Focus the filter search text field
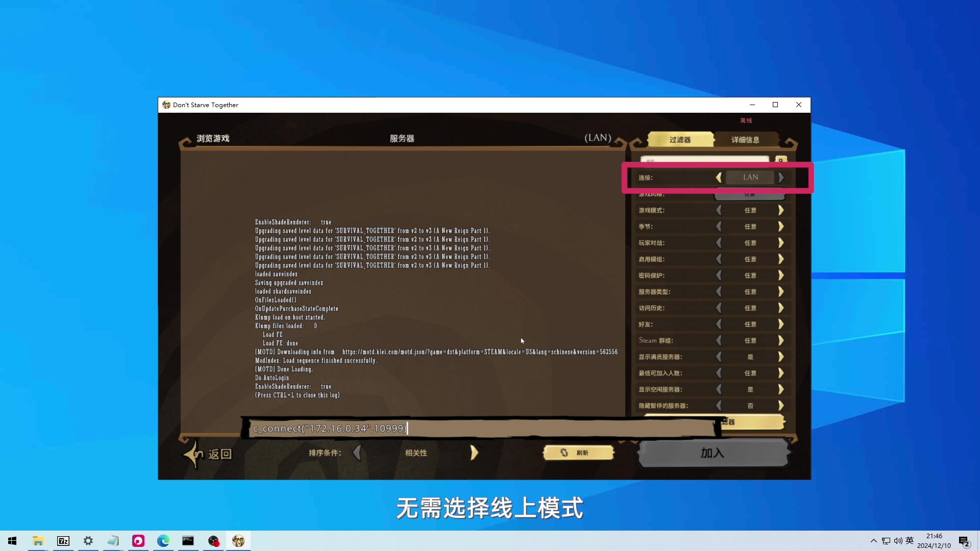Viewport: 980px width, 551px height. (x=704, y=160)
